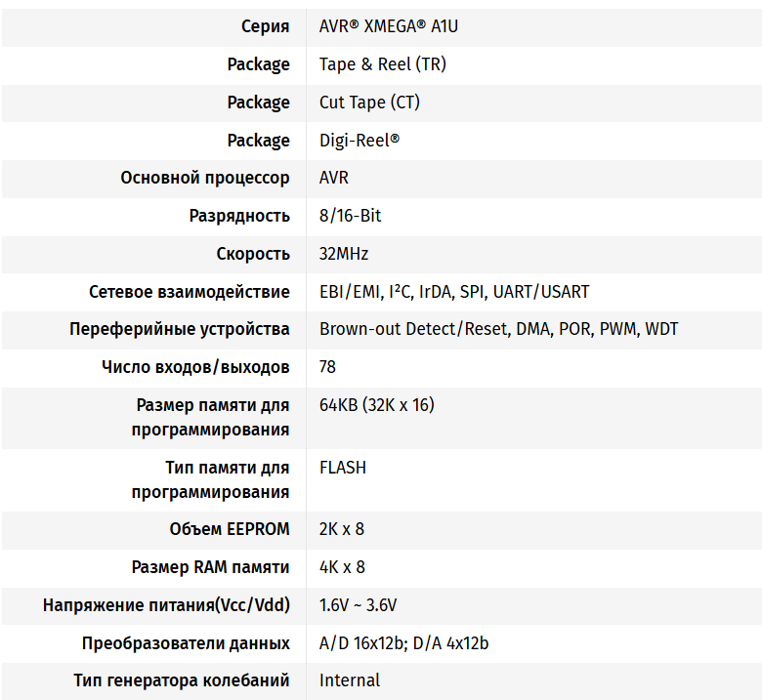
Task: Click the number of I/O value '78'
Action: pos(328,367)
